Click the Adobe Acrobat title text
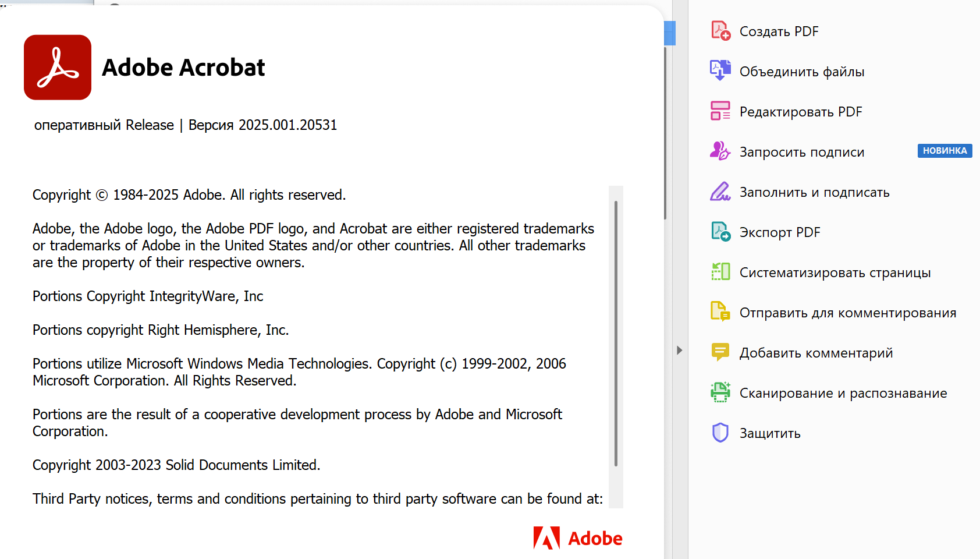Viewport: 980px width, 559px height. tap(183, 68)
